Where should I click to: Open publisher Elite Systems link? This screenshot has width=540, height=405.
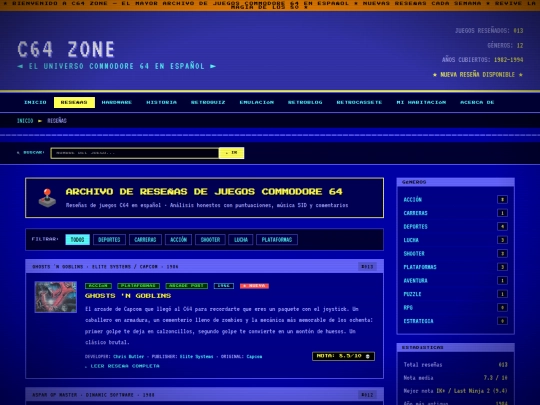coord(196,356)
